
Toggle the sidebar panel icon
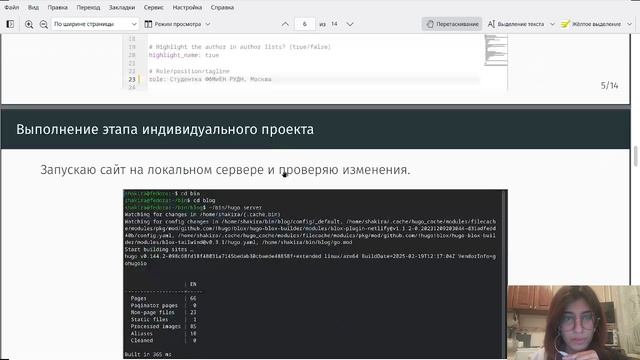pyautogui.click(x=10, y=24)
